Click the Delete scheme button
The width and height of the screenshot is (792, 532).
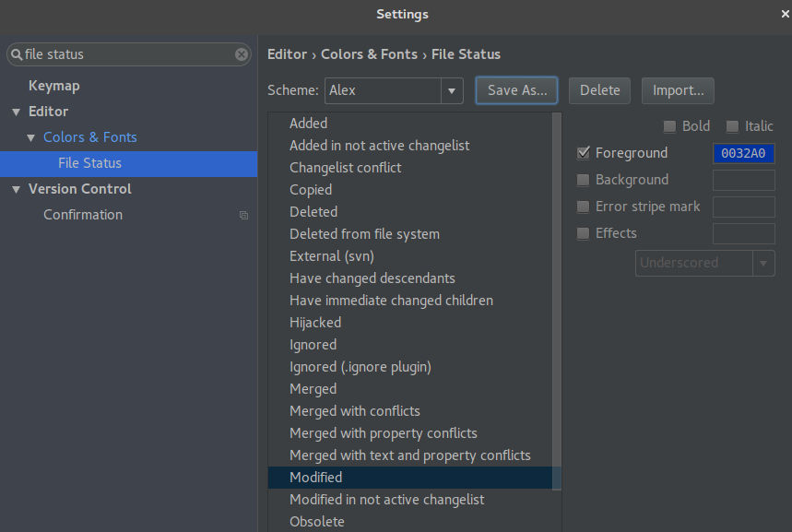click(x=599, y=90)
